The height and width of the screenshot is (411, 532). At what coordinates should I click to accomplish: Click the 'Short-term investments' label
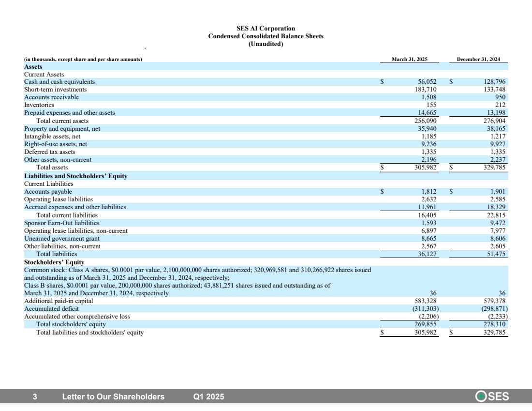point(55,90)
